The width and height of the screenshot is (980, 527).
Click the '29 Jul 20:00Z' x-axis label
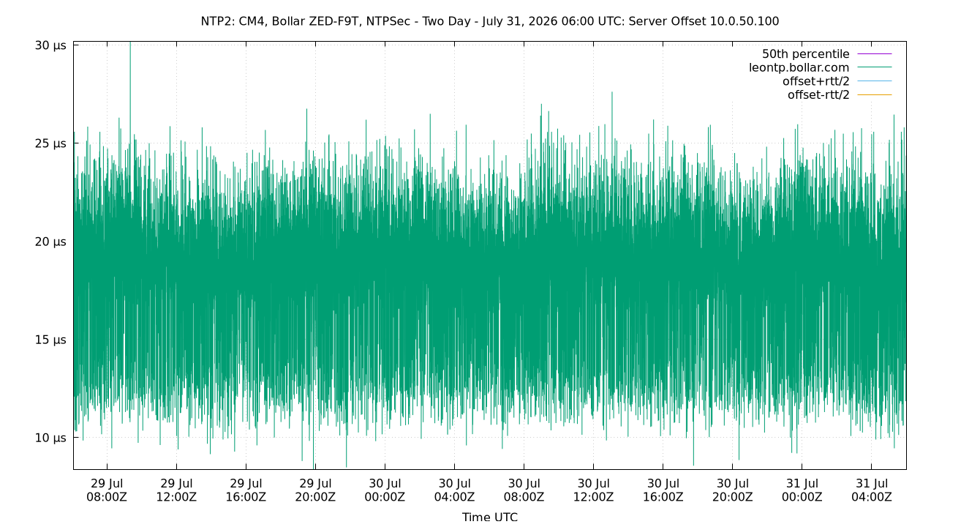click(315, 490)
